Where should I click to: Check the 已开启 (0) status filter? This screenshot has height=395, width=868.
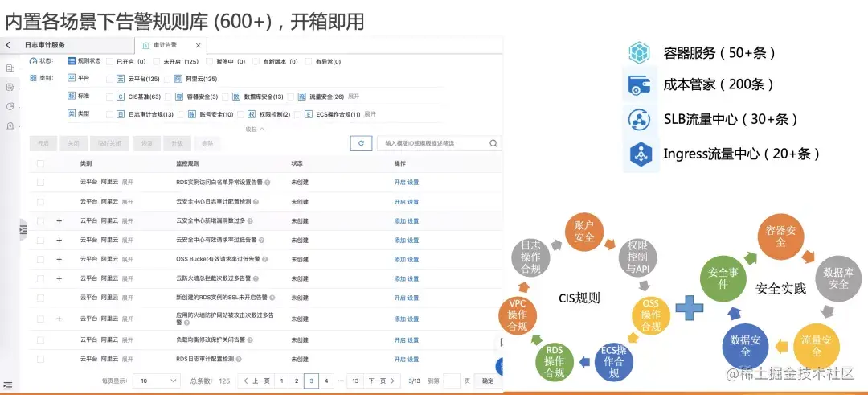point(109,61)
